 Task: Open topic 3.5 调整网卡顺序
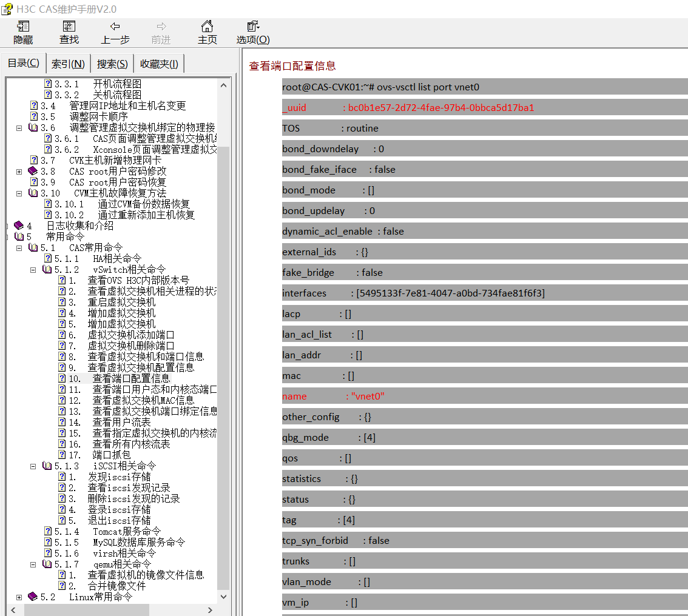(x=84, y=116)
